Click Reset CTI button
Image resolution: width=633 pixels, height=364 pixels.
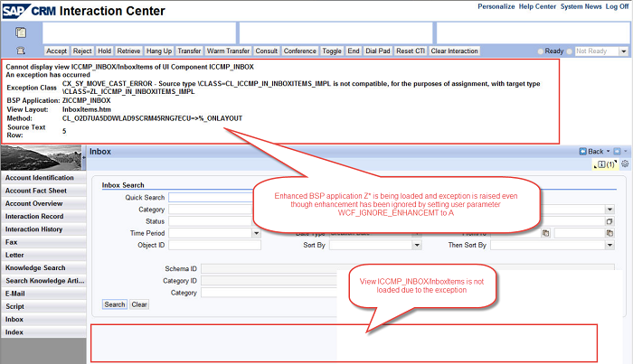pyautogui.click(x=411, y=51)
